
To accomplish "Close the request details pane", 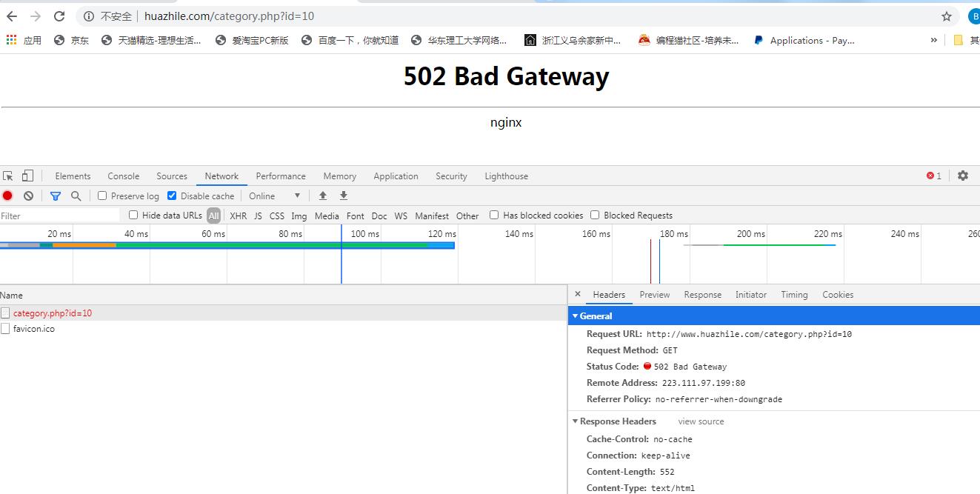I will 578,294.
